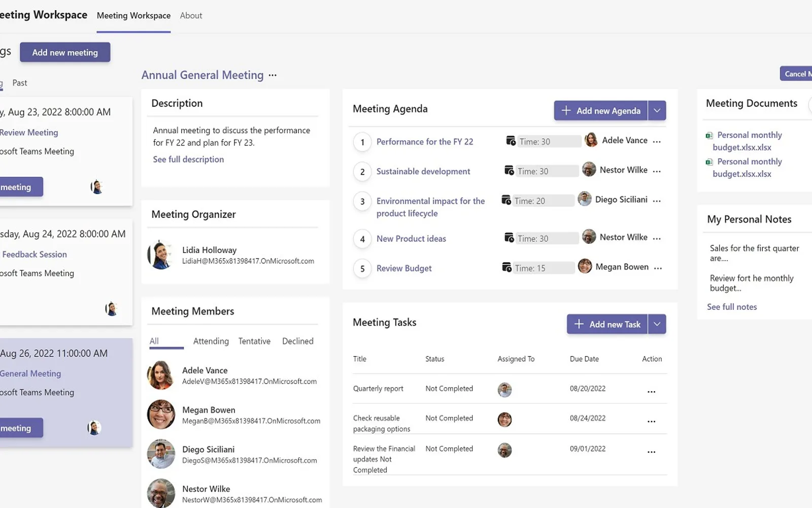Open more options for Sustainable development agenda

(657, 171)
